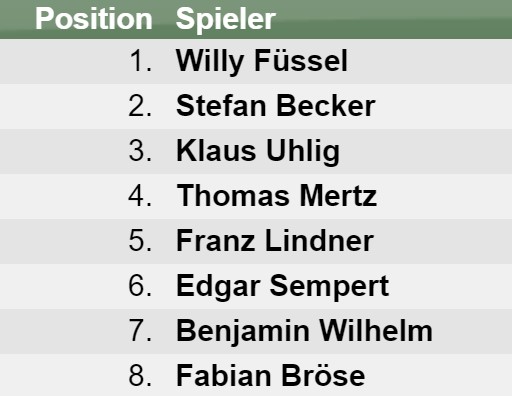Click position number 8.
The image size is (512, 396).
click(x=140, y=376)
